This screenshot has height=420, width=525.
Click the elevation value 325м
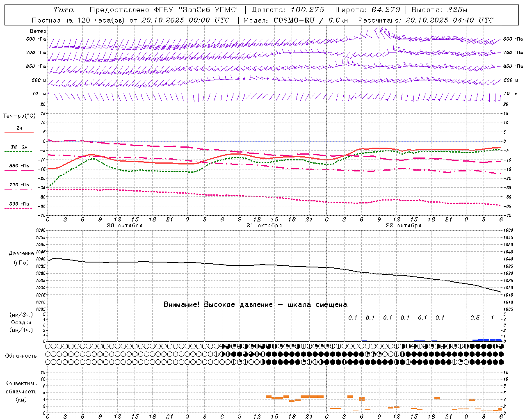coord(457,10)
